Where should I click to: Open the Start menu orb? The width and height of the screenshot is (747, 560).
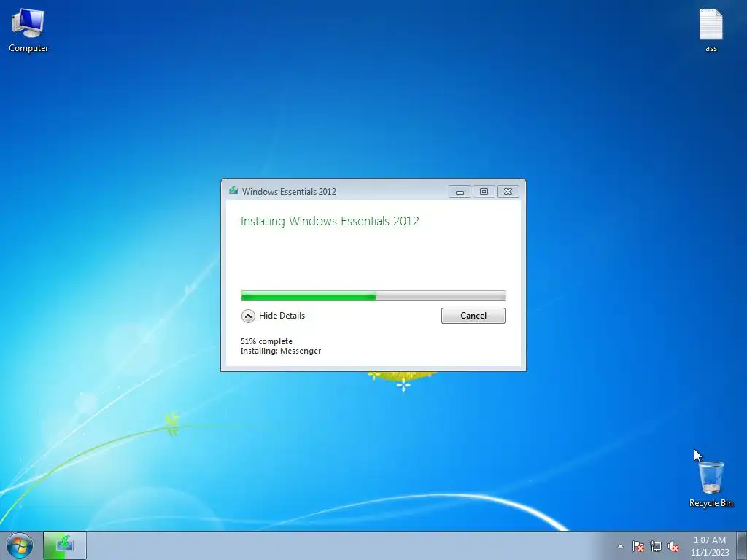tap(20, 545)
